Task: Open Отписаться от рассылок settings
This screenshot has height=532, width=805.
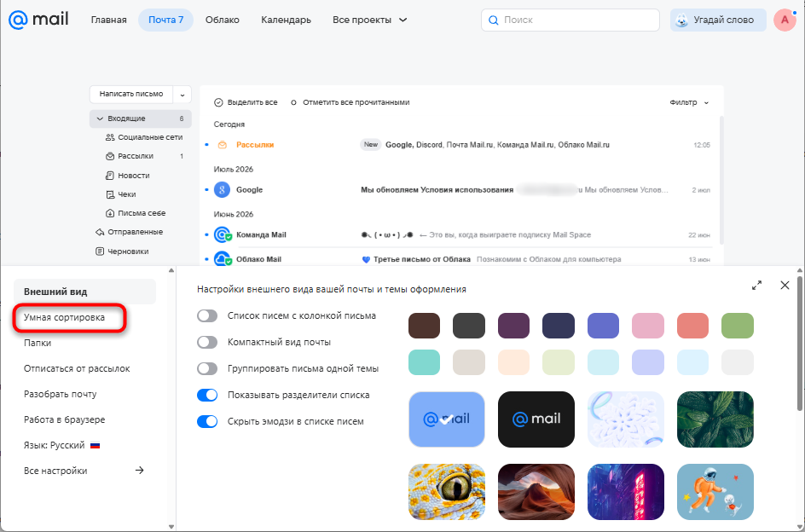Action: click(77, 368)
